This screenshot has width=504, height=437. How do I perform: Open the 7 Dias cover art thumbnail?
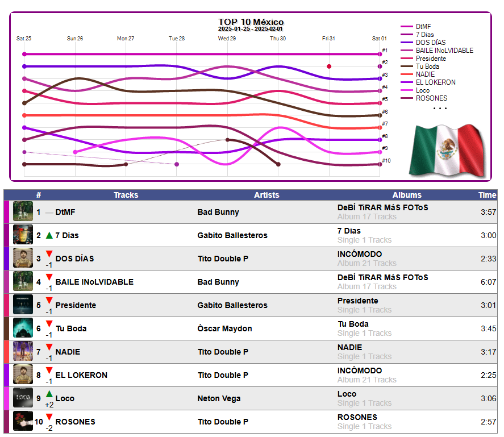(x=23, y=235)
